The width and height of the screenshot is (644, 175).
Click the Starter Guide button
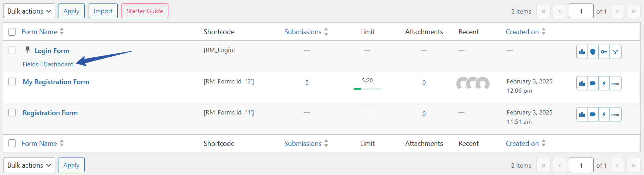pyautogui.click(x=145, y=11)
